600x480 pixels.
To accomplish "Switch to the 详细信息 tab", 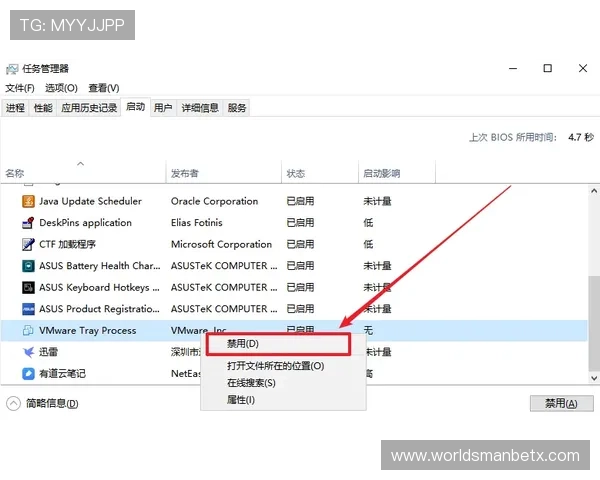I will [200, 108].
